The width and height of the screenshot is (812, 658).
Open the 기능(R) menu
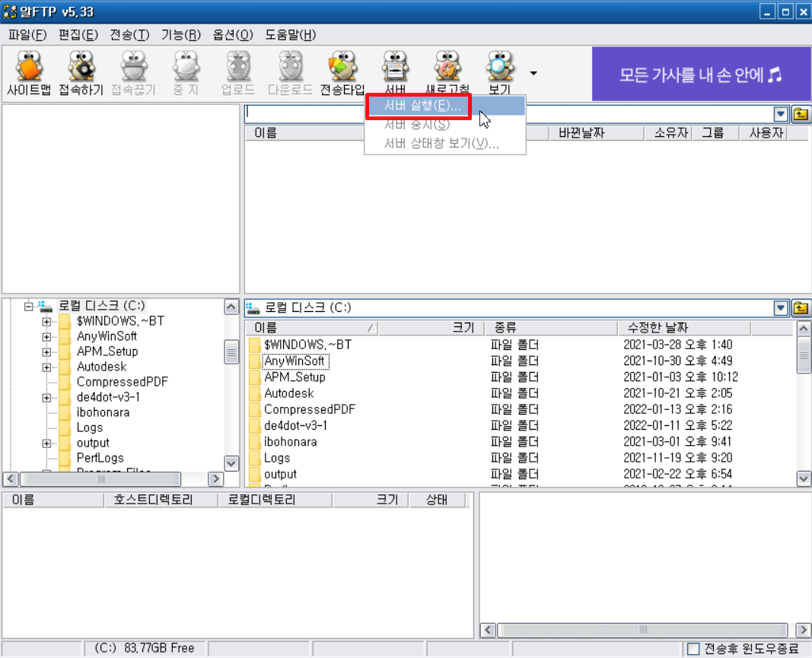(180, 35)
